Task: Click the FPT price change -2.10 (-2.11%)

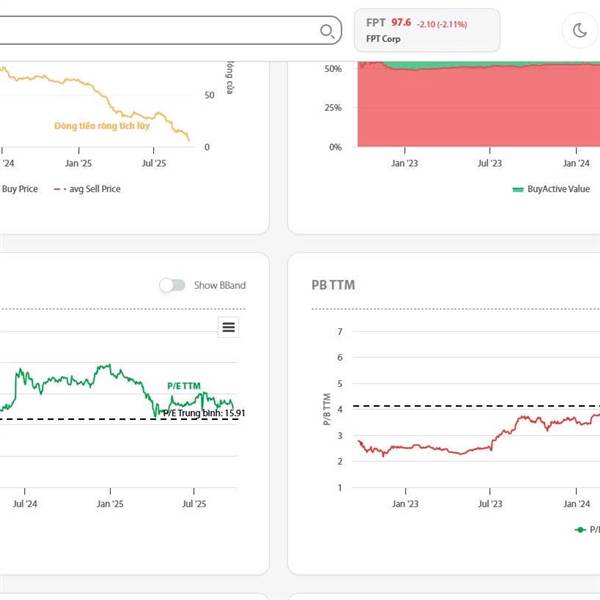Action: click(x=443, y=23)
